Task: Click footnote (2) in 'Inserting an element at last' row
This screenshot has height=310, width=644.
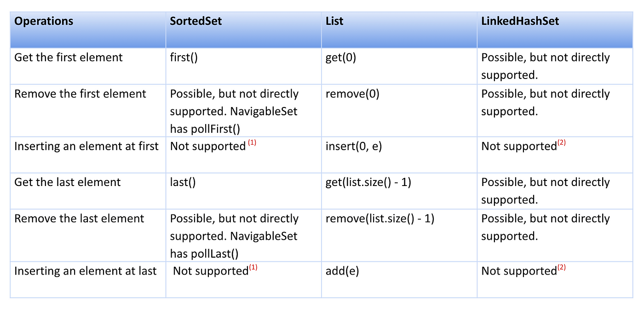Action: [562, 267]
